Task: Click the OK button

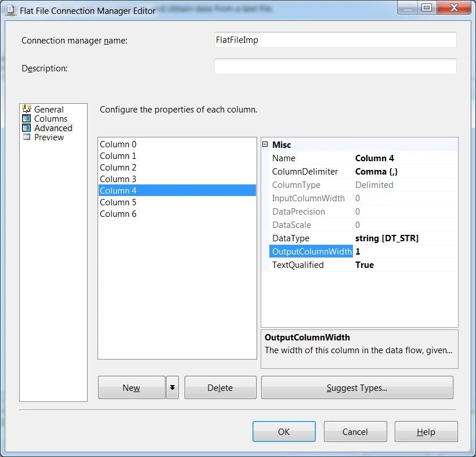Action: click(x=284, y=431)
